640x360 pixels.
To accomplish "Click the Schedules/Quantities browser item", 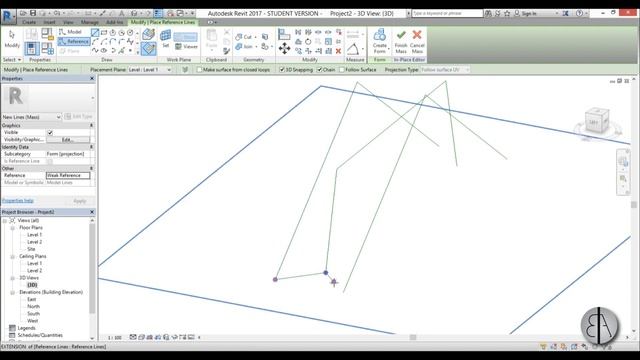I will pyautogui.click(x=40, y=335).
